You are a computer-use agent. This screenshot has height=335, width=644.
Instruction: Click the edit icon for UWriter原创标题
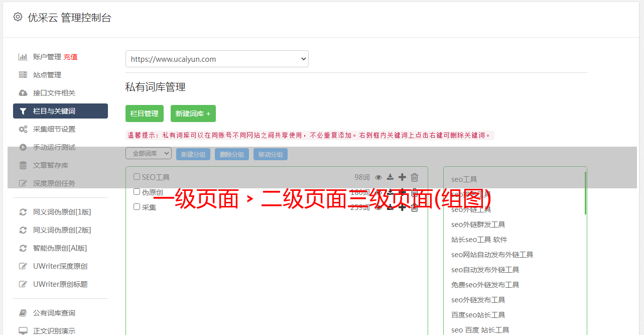pos(23,284)
